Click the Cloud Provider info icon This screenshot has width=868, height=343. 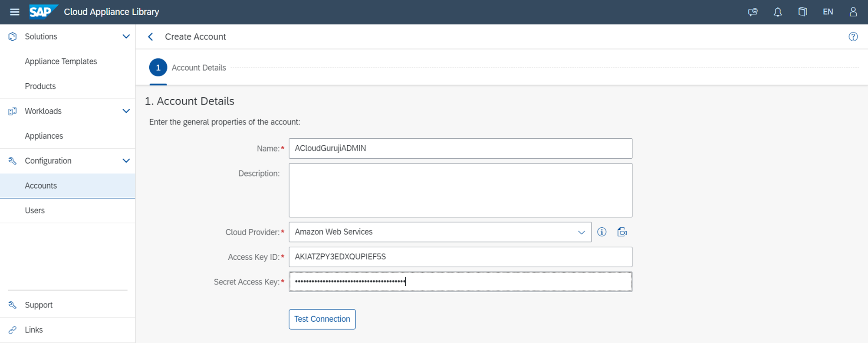tap(602, 232)
